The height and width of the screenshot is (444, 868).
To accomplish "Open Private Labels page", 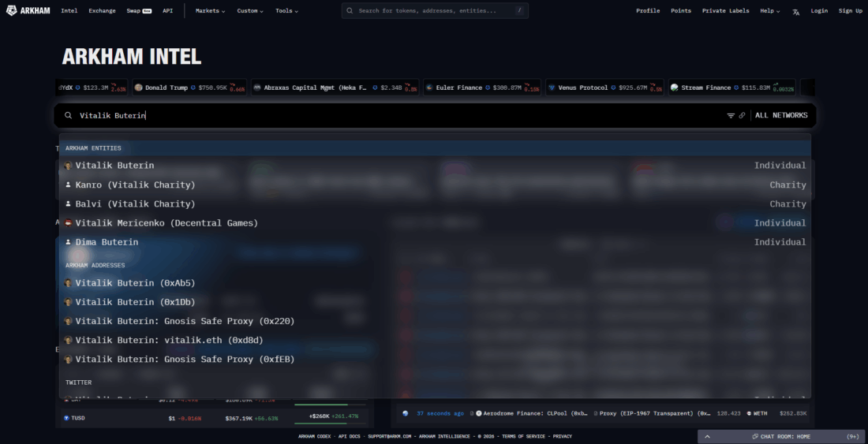I will click(x=726, y=10).
